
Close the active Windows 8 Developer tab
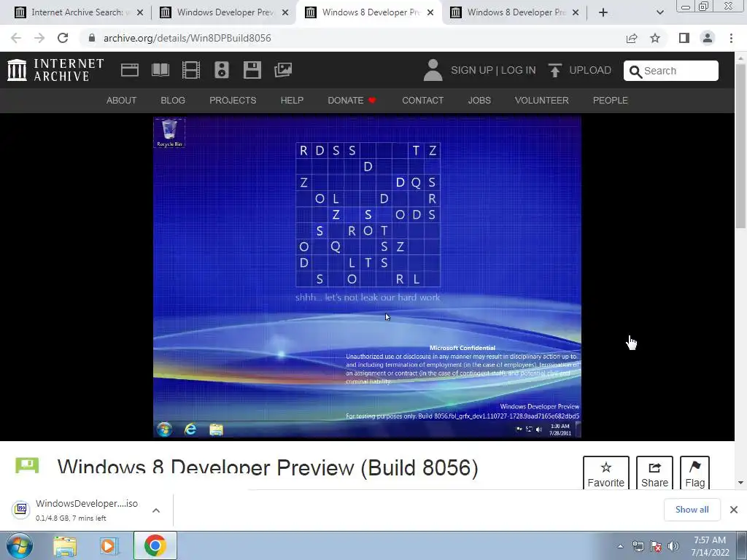[430, 12]
